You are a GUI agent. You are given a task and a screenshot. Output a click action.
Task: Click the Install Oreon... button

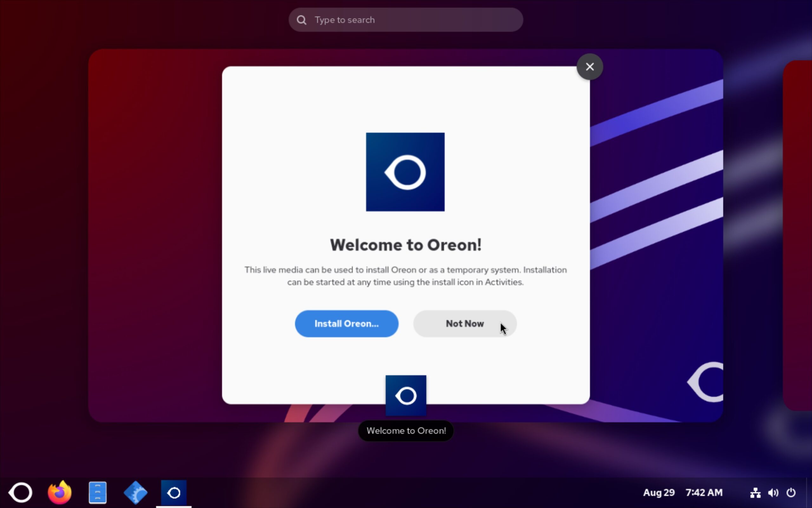point(347,324)
